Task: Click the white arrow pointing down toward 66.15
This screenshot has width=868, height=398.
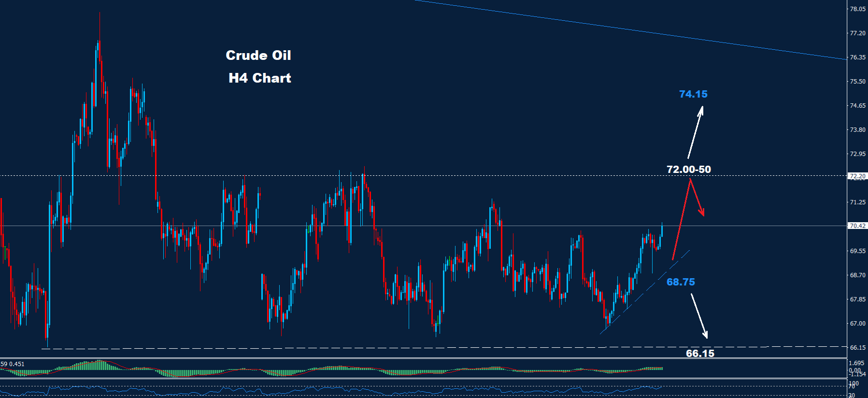Action: pos(699,316)
